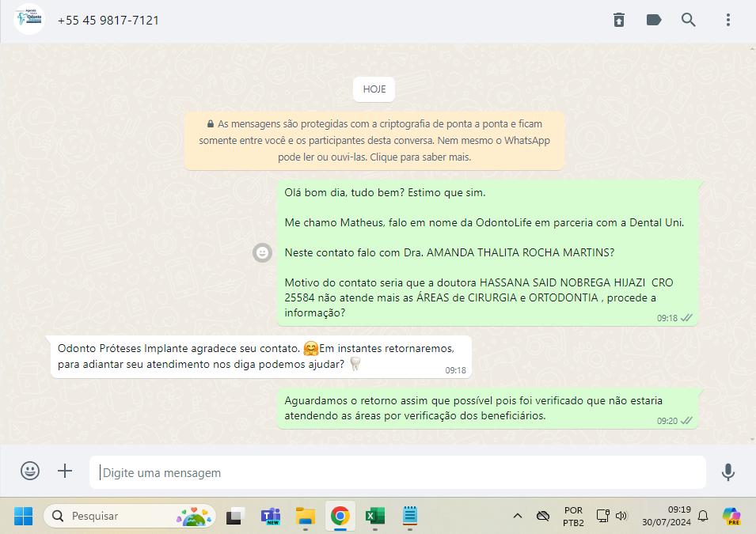Switch to Excel in the taskbar
Image resolution: width=756 pixels, height=534 pixels.
pyautogui.click(x=374, y=516)
